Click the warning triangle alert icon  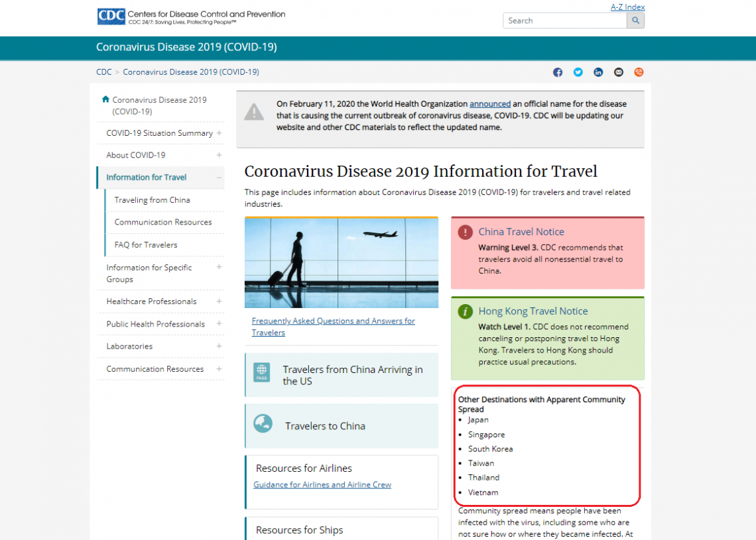click(x=253, y=112)
